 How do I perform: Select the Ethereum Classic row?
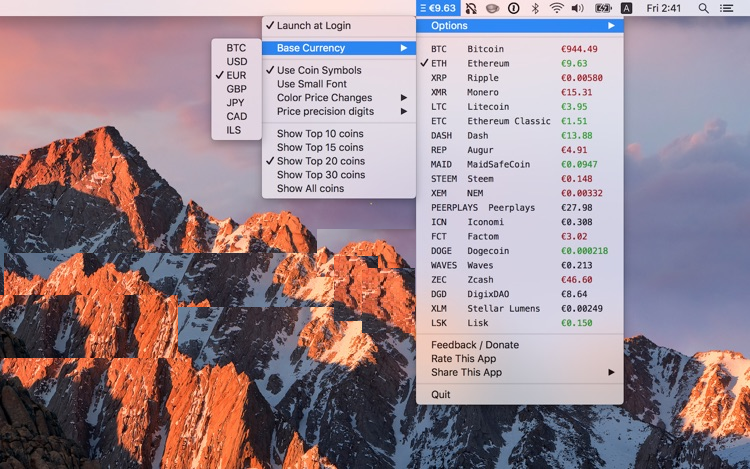click(519, 121)
